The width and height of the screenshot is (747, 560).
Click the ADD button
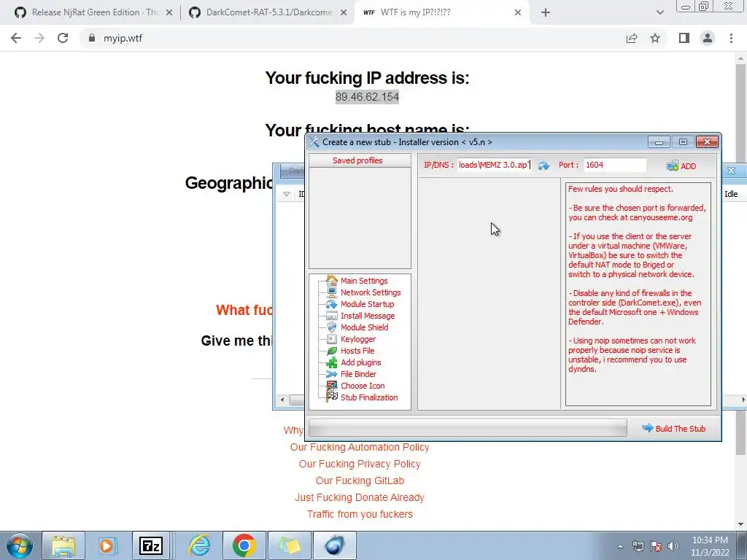pyautogui.click(x=682, y=166)
